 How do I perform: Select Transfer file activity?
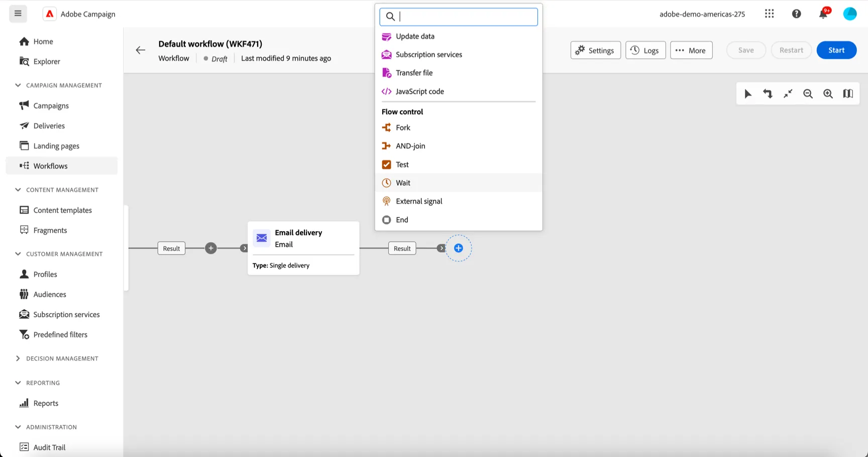(x=459, y=73)
